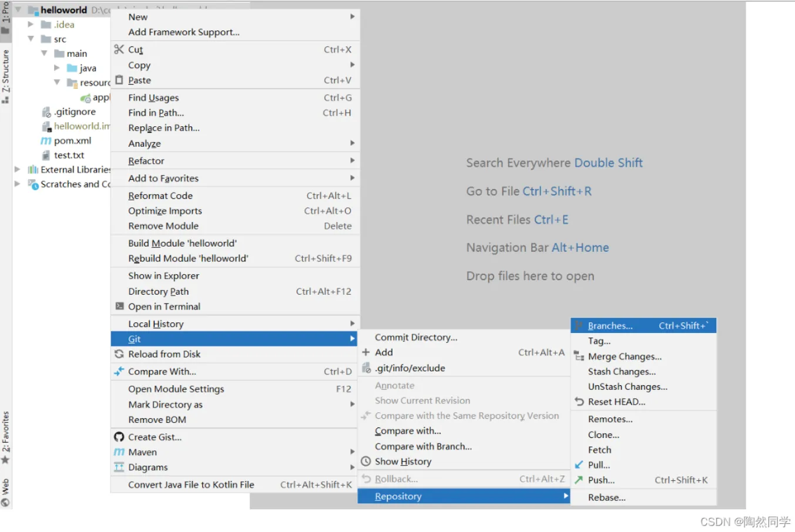Click the green arrow icon beside Push

579,480
